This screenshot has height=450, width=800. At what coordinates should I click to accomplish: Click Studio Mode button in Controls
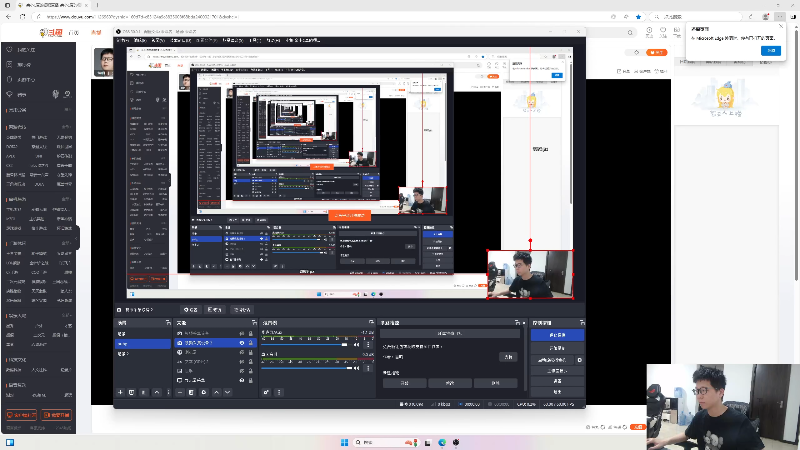pyautogui.click(x=557, y=371)
